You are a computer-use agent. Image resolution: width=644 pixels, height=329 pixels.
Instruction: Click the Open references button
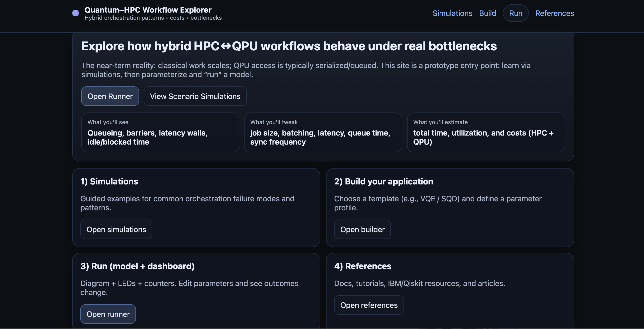369,305
